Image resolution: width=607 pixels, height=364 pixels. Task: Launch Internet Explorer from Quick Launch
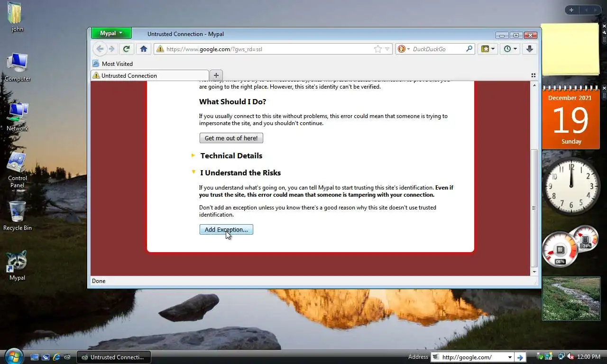[56, 357]
